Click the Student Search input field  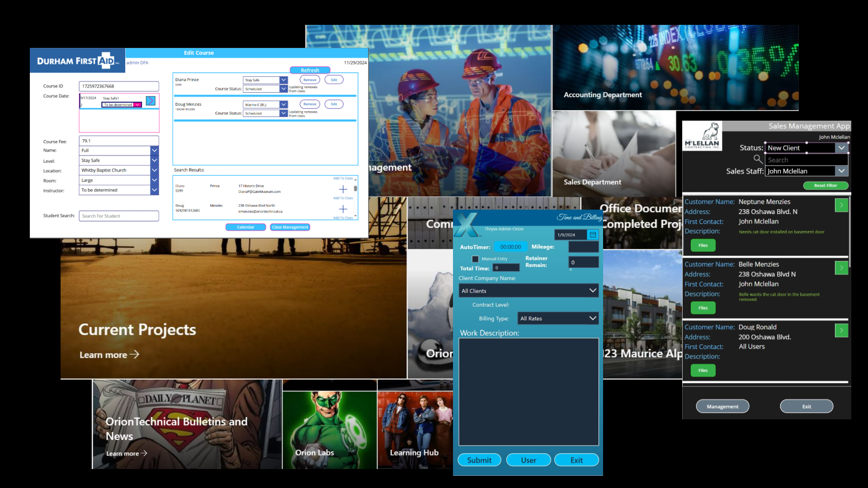click(119, 216)
